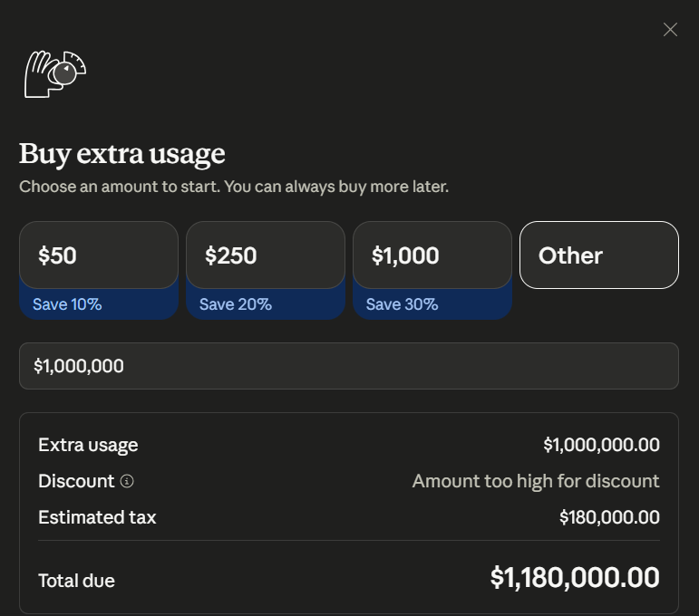699x616 pixels.
Task: Select the Other amount option
Action: (x=598, y=255)
